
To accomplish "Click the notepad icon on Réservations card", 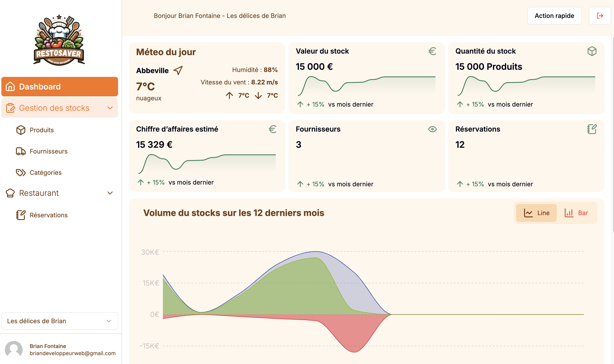I will pos(592,129).
